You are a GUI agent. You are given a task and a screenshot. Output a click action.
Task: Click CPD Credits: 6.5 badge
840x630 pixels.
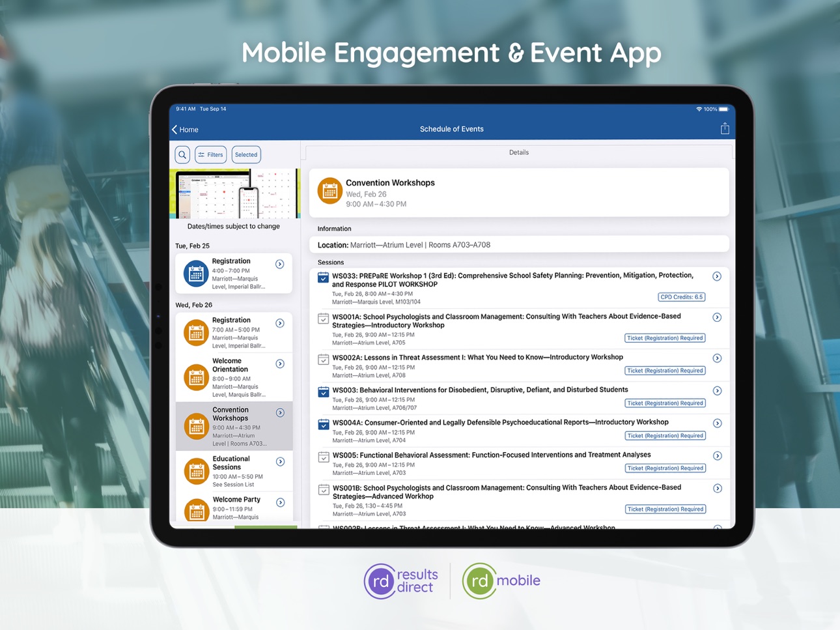(x=682, y=297)
